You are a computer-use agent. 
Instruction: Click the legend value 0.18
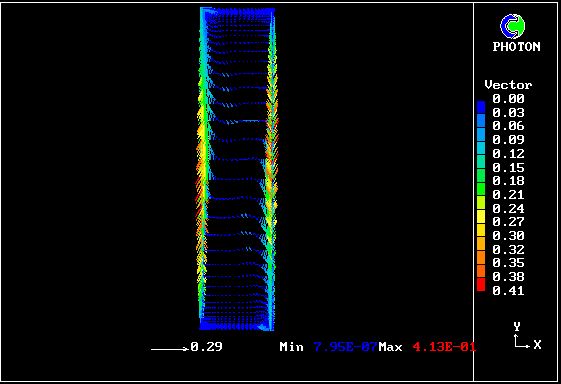(x=508, y=181)
